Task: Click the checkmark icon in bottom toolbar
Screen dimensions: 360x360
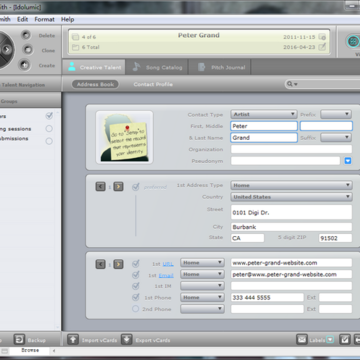Action: click(x=345, y=340)
